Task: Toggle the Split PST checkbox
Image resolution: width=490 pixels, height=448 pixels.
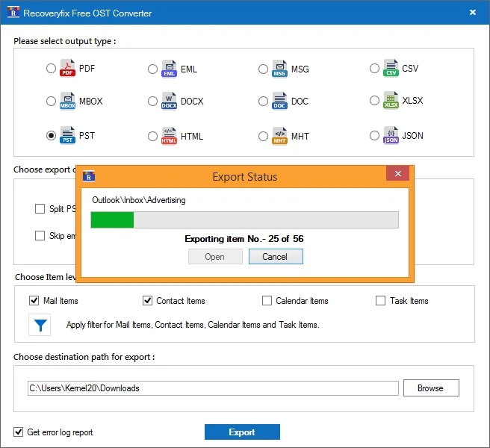Action: [40, 208]
